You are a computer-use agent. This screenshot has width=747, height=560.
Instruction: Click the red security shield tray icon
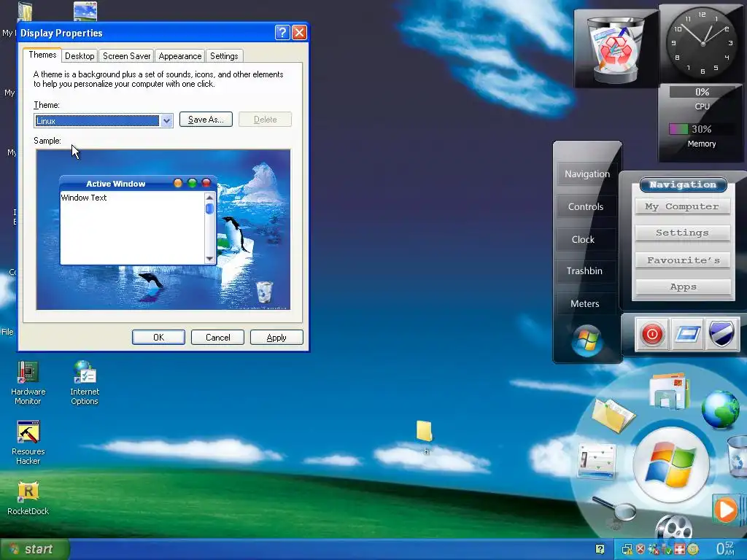coord(640,549)
